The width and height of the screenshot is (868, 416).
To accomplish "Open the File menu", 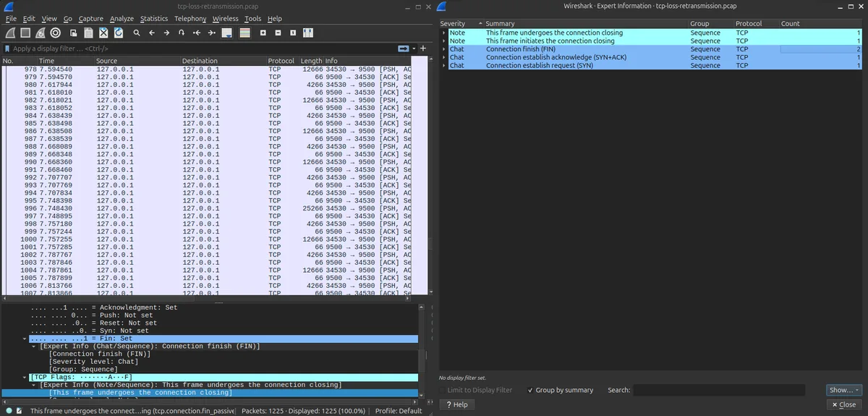I will point(11,18).
